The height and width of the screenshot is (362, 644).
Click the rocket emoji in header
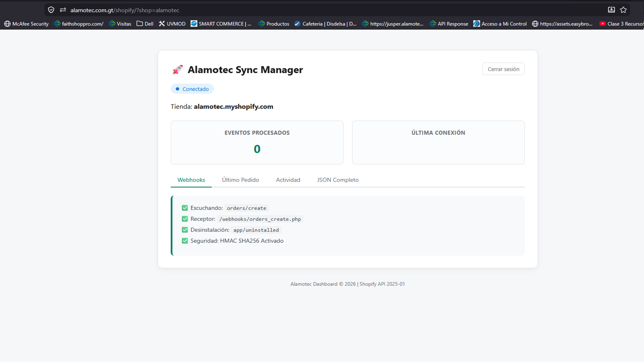(178, 70)
